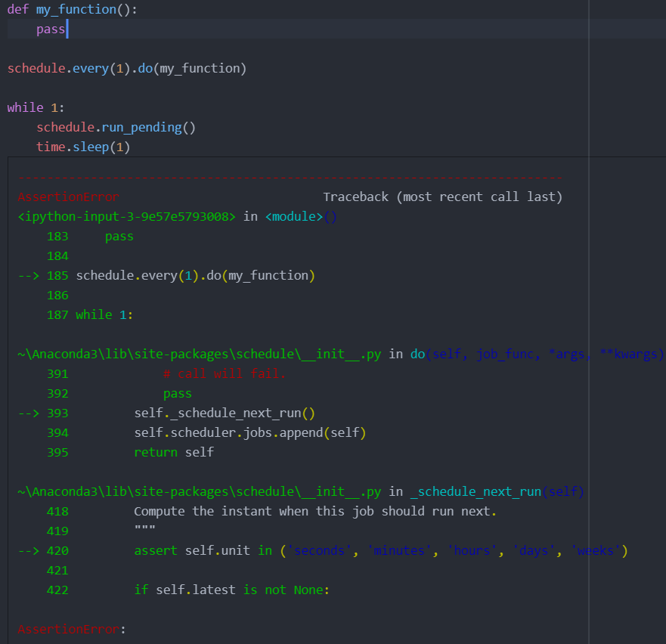The image size is (666, 644).
Task: Click traceback line '187 while 1:'
Action: [x=90, y=314]
